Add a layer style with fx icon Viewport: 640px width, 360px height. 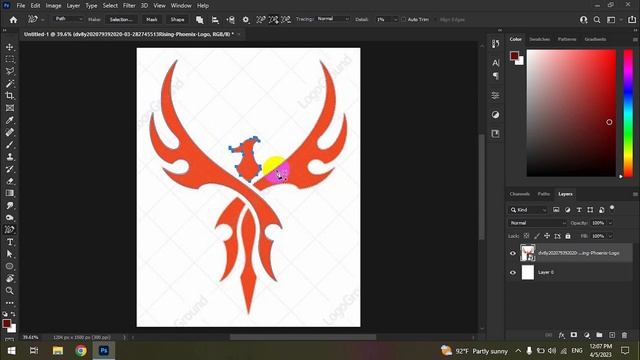pyautogui.click(x=562, y=335)
